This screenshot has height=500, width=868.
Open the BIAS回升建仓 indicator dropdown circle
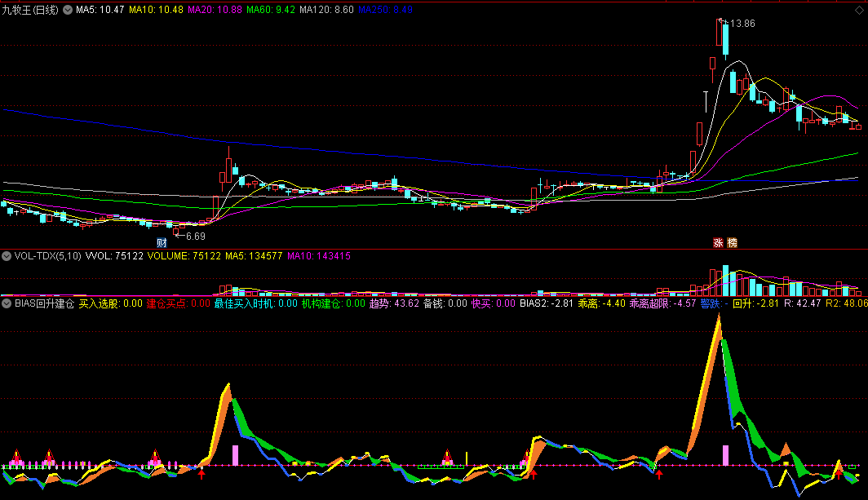(7, 303)
